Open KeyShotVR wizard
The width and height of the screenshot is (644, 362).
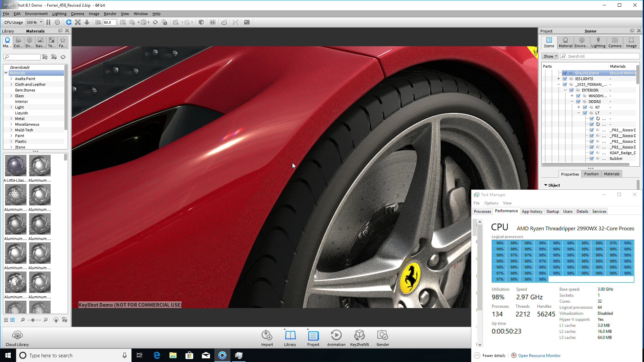coord(360,338)
